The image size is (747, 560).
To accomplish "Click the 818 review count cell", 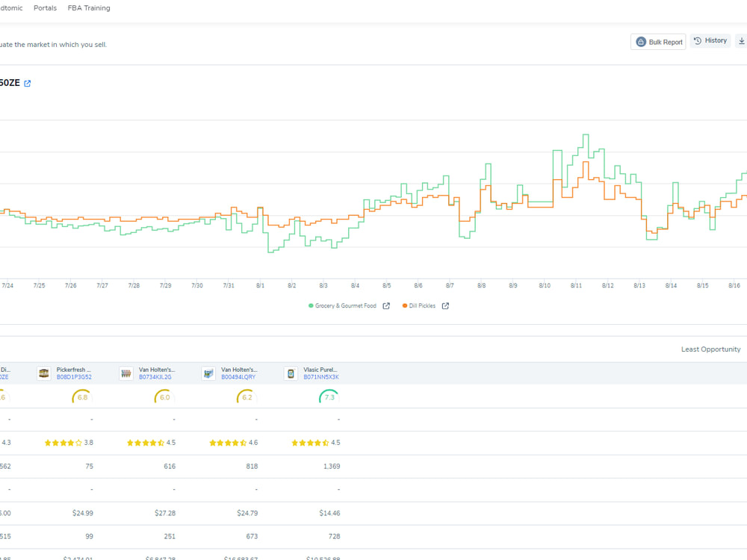I will 252,466.
